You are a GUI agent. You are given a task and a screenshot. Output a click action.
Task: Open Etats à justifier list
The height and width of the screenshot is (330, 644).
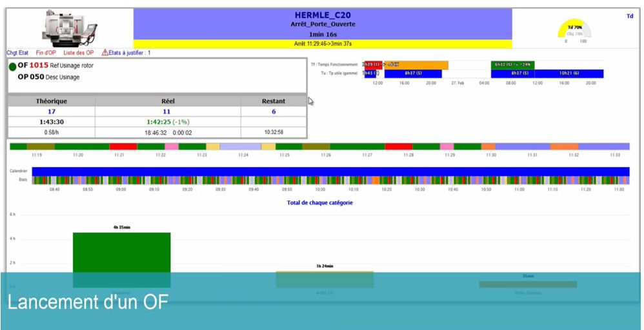(130, 53)
